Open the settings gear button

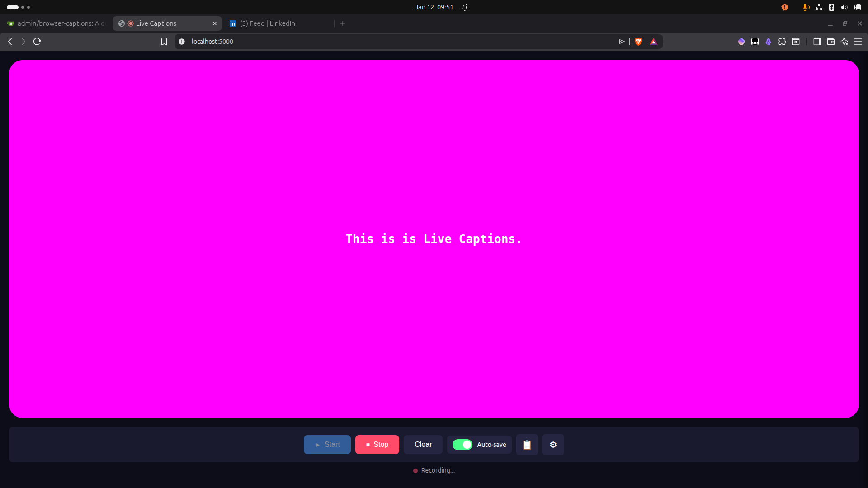[553, 445]
